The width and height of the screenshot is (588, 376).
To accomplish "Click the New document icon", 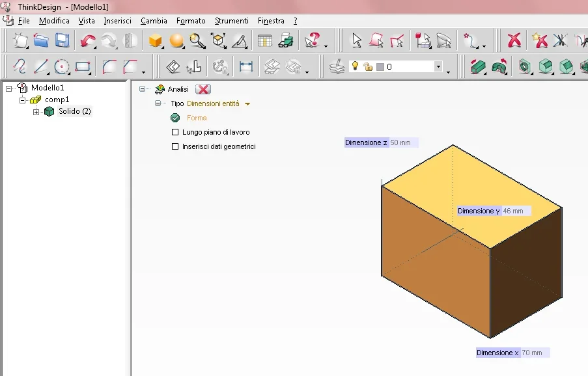I will pyautogui.click(x=20, y=40).
